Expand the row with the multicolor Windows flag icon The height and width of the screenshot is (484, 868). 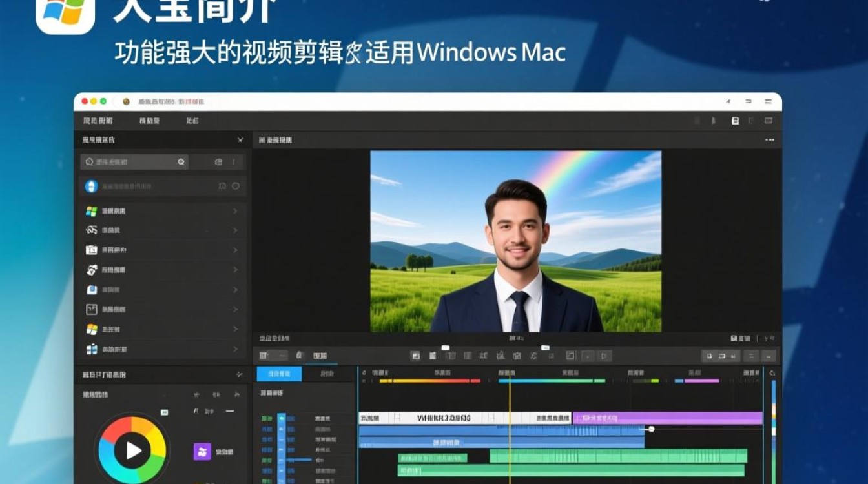click(235, 211)
